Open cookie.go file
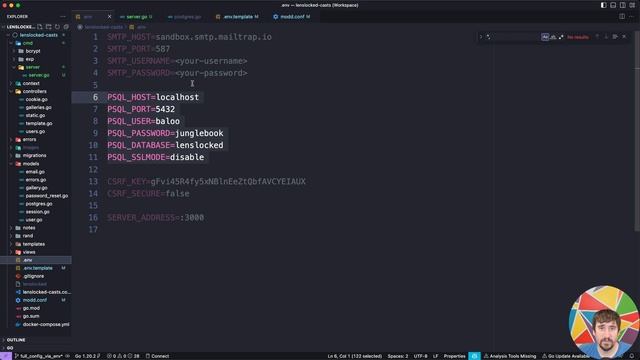 [36, 100]
